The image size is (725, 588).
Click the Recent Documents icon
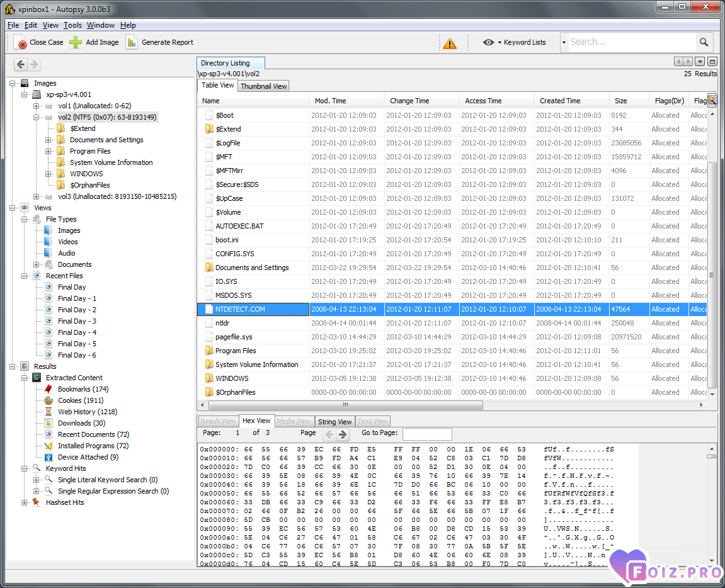pos(49,434)
